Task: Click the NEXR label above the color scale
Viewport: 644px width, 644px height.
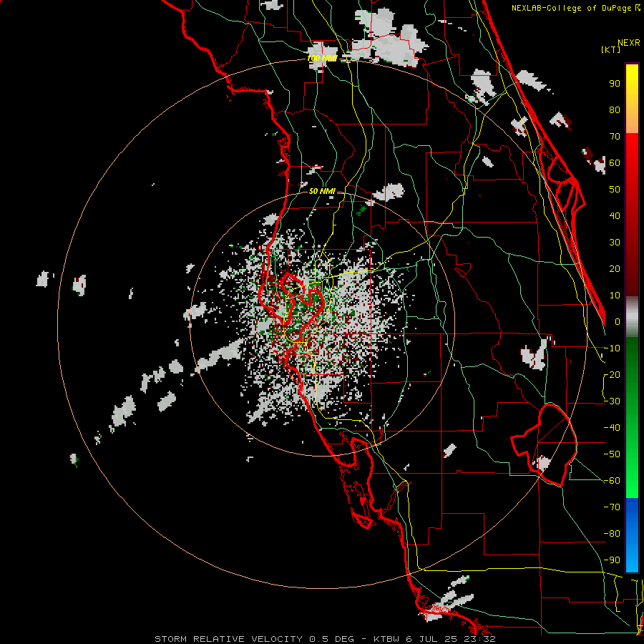Action: [629, 43]
